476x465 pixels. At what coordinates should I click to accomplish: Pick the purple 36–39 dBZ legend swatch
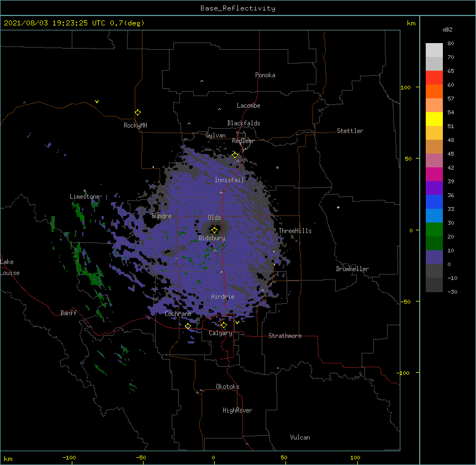(x=434, y=188)
